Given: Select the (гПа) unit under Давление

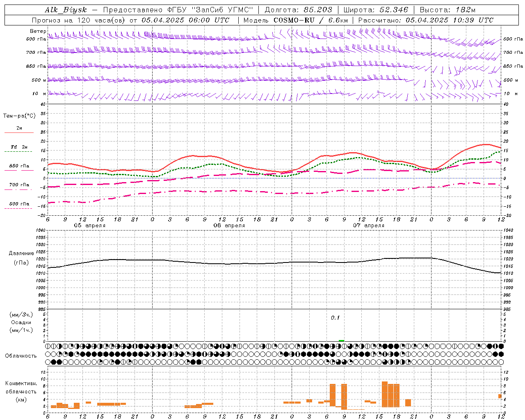Looking at the screenshot, I should [21, 263].
